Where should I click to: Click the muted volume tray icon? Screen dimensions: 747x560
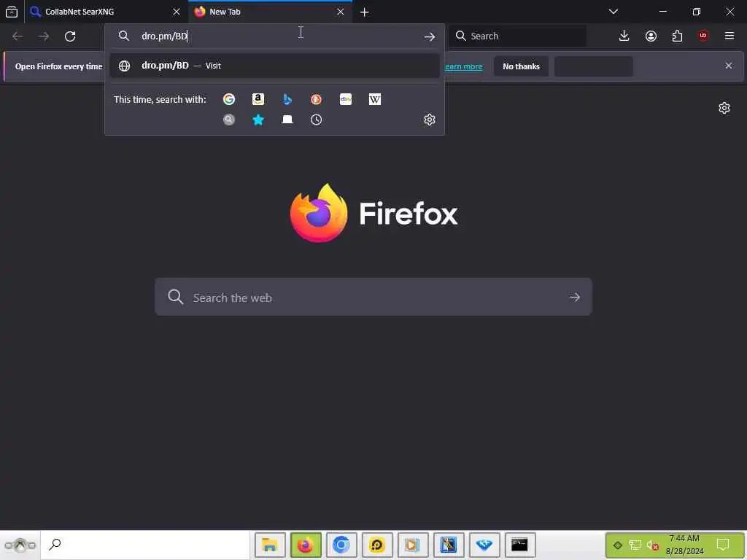pyautogui.click(x=652, y=545)
